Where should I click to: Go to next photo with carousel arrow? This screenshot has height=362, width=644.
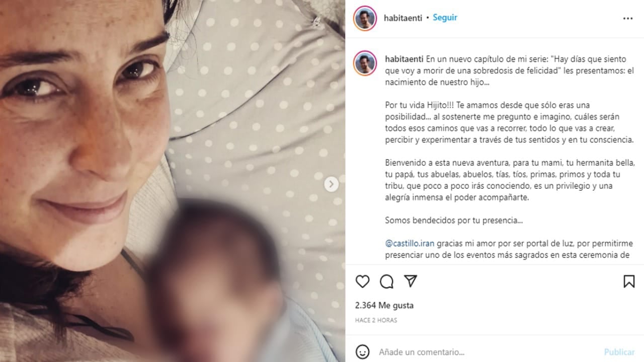coord(331,184)
